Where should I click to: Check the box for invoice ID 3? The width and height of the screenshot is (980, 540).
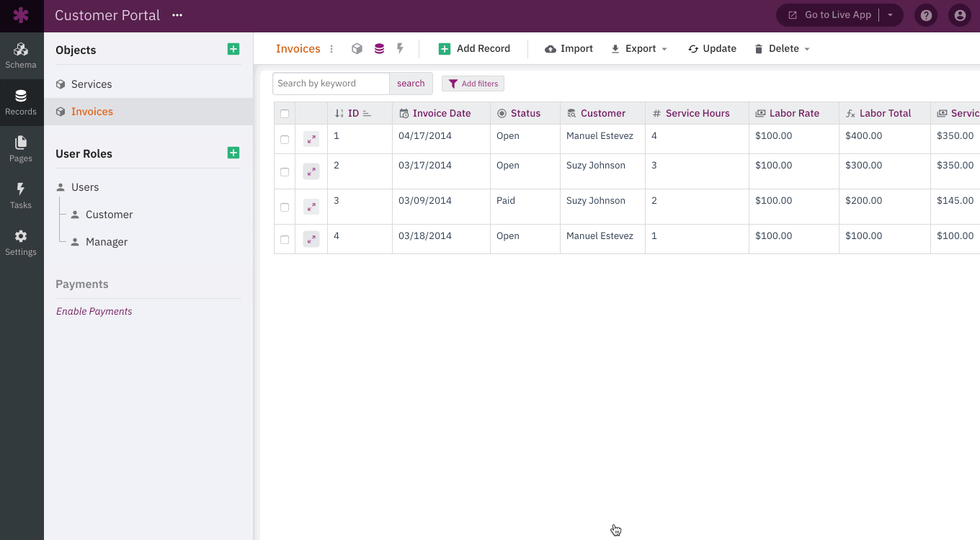(285, 207)
